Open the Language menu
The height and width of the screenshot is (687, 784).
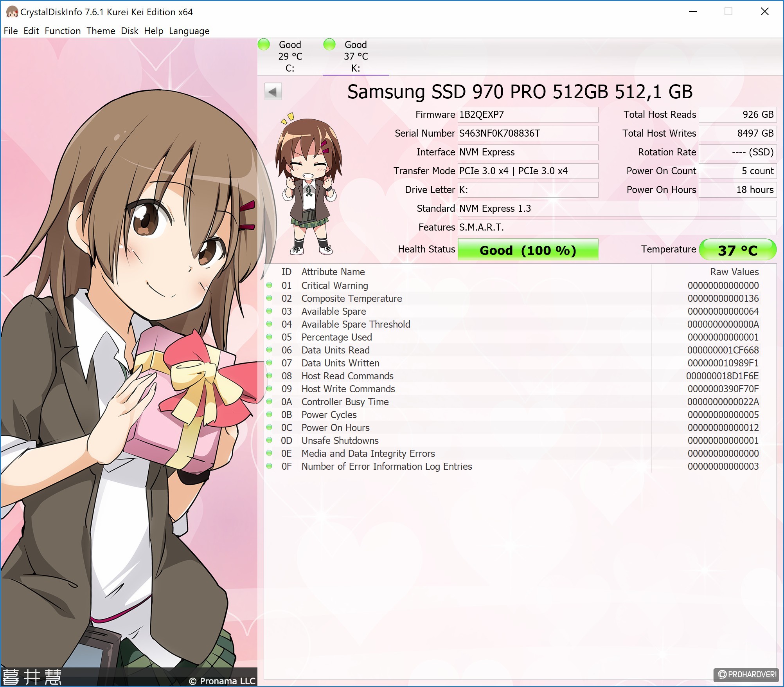189,31
